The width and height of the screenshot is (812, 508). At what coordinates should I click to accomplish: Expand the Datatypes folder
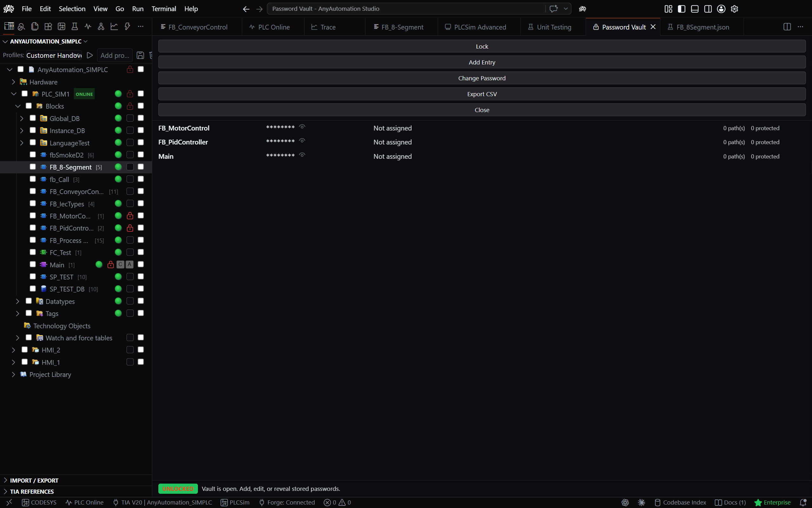coord(18,301)
